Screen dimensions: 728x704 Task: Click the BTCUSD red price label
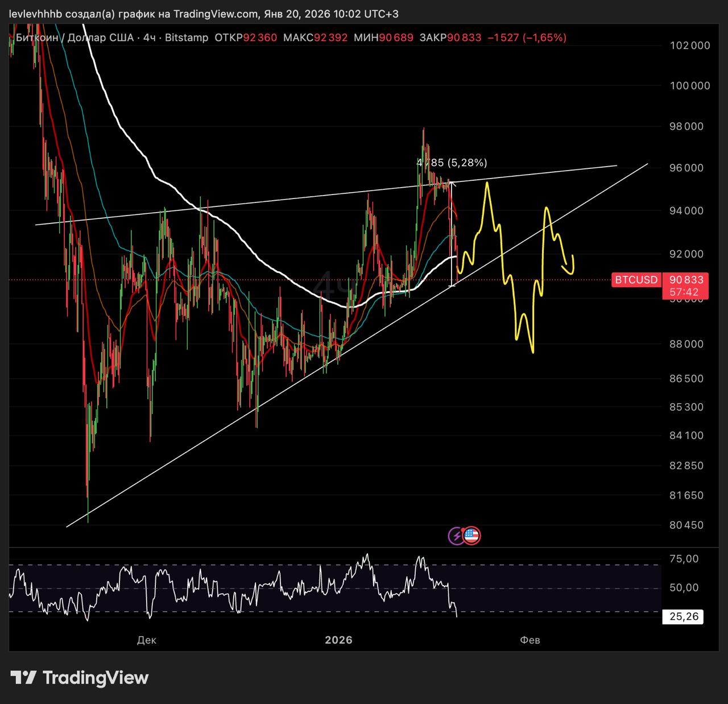tap(635, 280)
